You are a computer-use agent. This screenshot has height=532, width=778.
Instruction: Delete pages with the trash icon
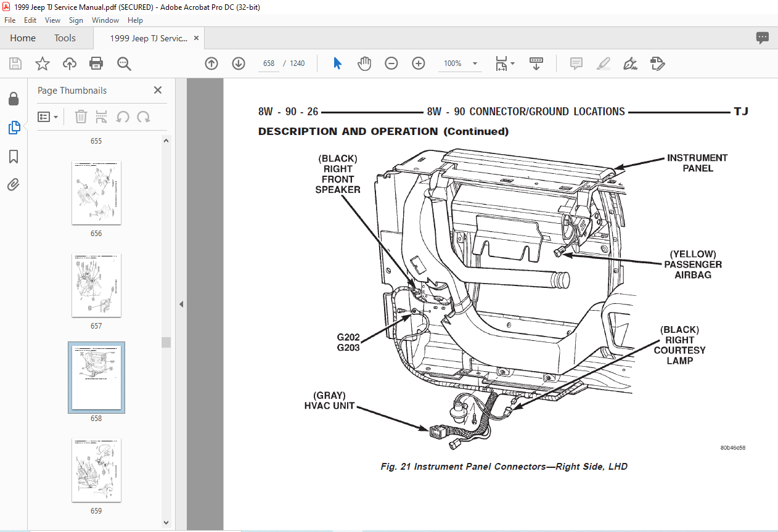click(x=81, y=117)
